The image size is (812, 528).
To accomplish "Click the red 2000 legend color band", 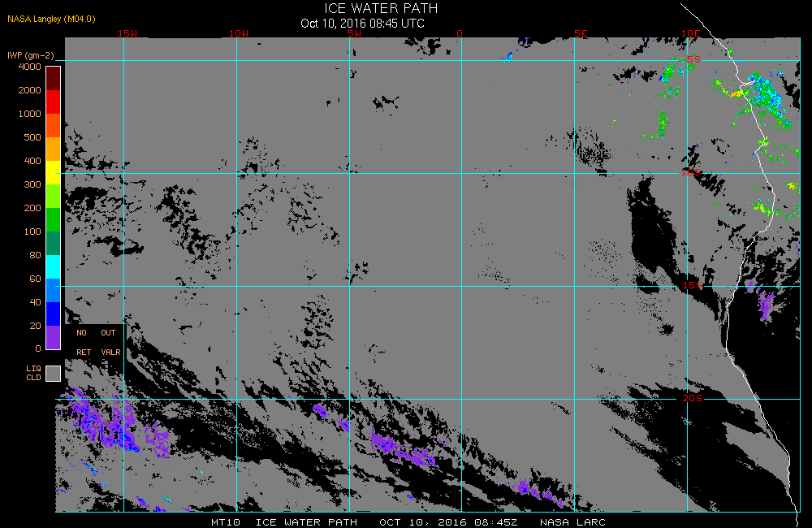I will [53, 102].
